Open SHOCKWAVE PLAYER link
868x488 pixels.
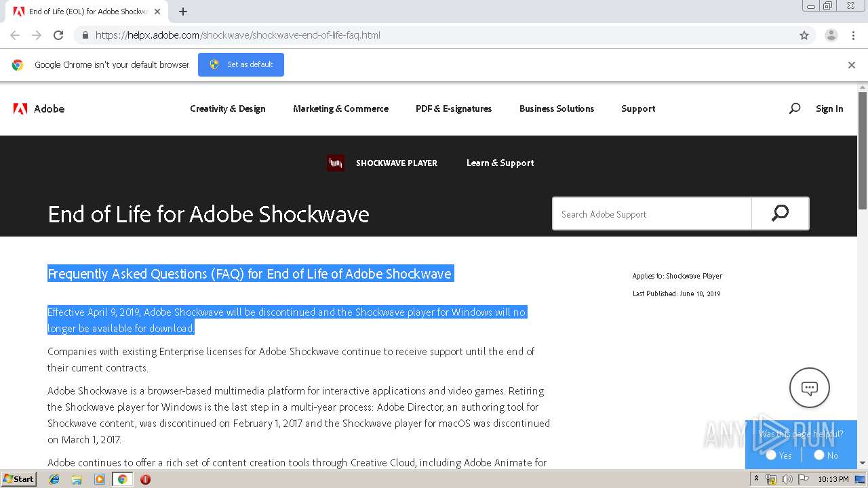pos(397,163)
